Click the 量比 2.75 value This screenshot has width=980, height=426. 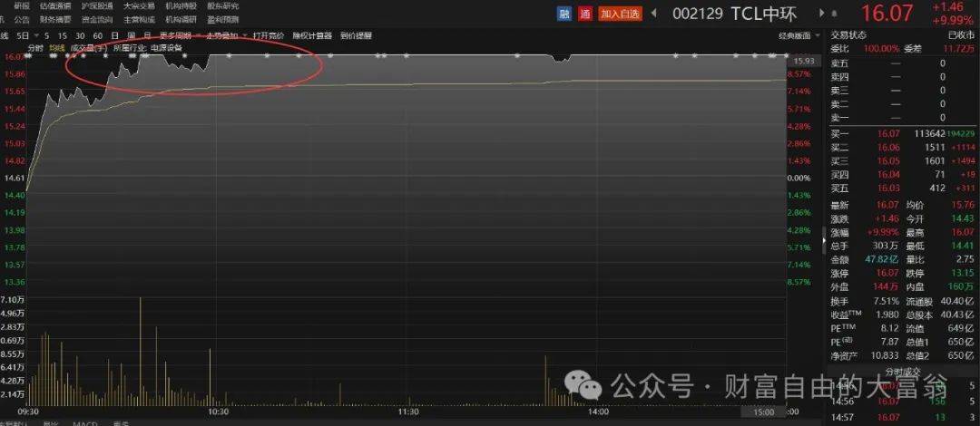click(965, 259)
